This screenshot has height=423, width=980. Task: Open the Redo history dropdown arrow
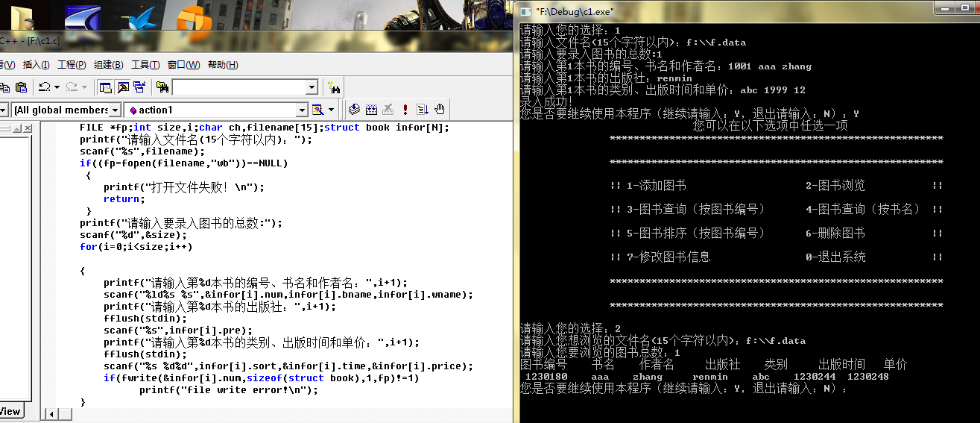(84, 87)
